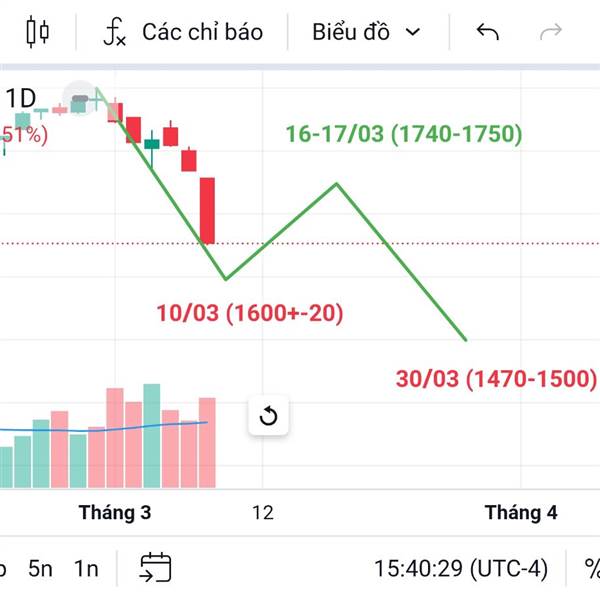
Task: Open the 1D interval selector
Action: [22, 98]
